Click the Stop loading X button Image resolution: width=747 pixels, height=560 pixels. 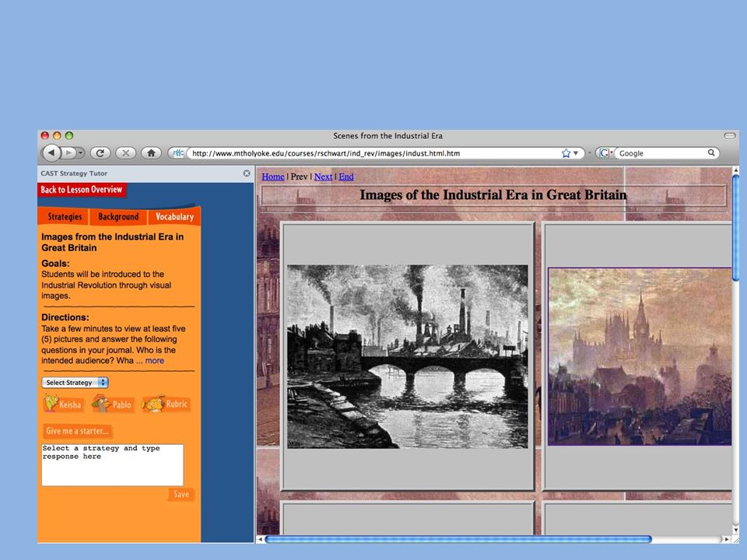126,153
